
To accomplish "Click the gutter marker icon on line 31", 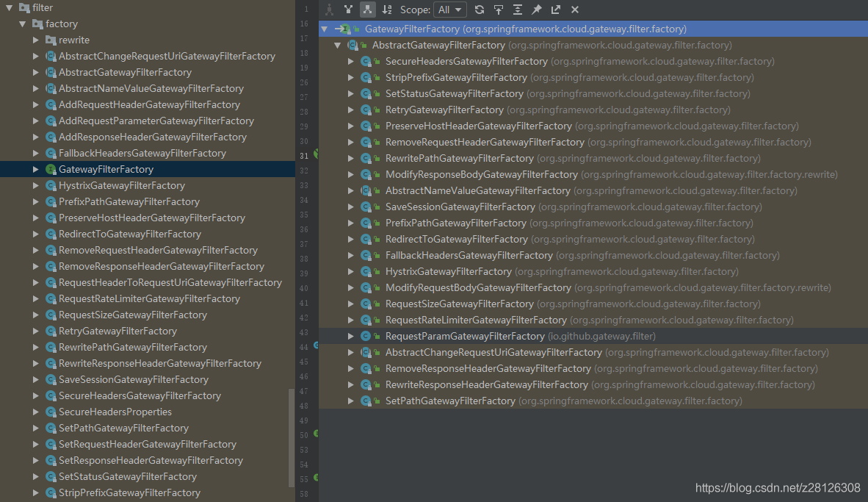I will click(x=316, y=154).
